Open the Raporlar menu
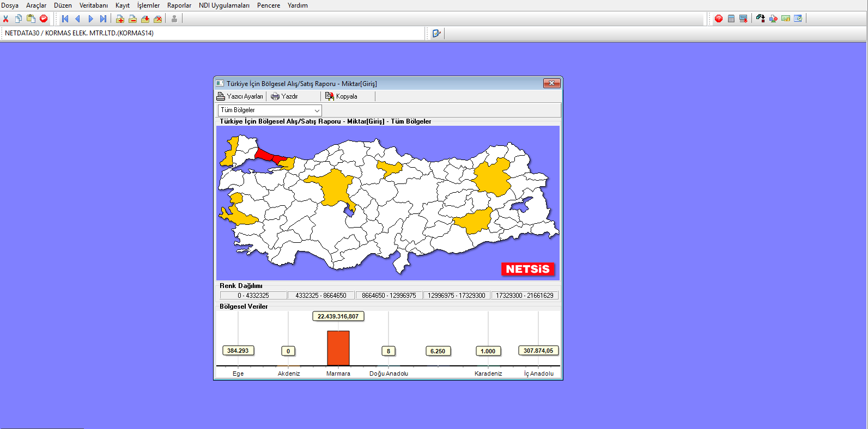Image resolution: width=868 pixels, height=429 pixels. point(179,5)
